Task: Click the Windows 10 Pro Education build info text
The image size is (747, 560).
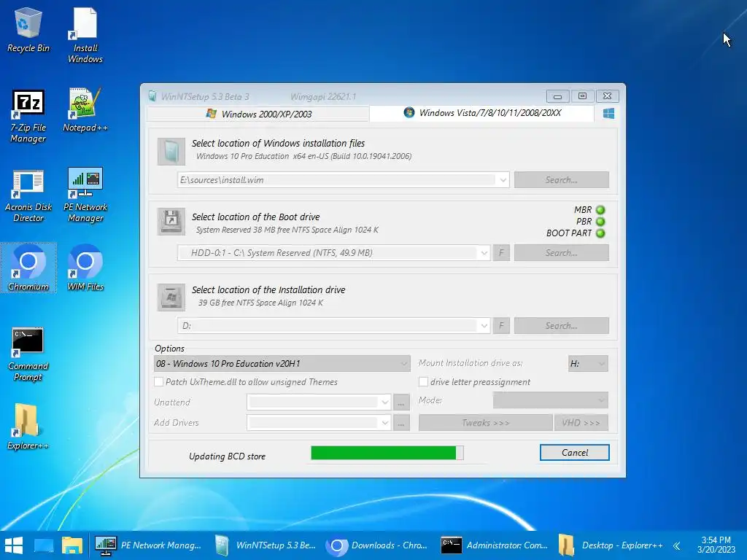Action: click(304, 156)
